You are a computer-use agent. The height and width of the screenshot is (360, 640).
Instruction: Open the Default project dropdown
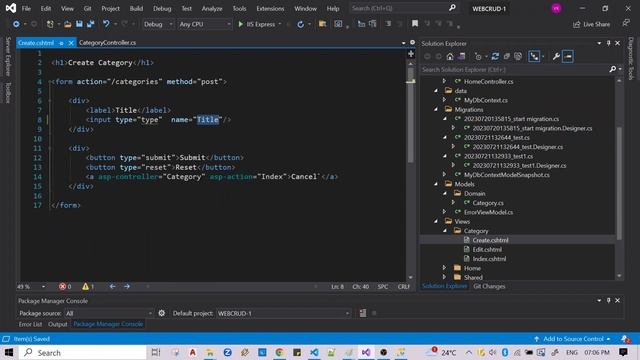pyautogui.click(x=283, y=313)
